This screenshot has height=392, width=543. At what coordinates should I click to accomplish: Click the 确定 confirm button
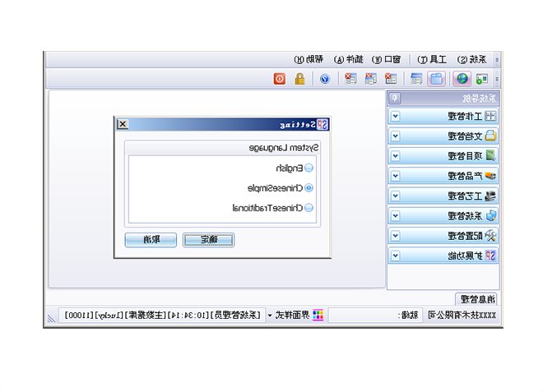click(x=208, y=240)
